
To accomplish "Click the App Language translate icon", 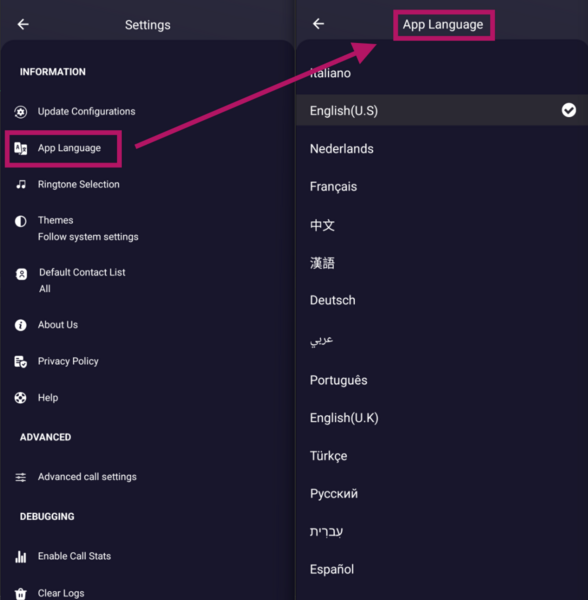I will (21, 148).
